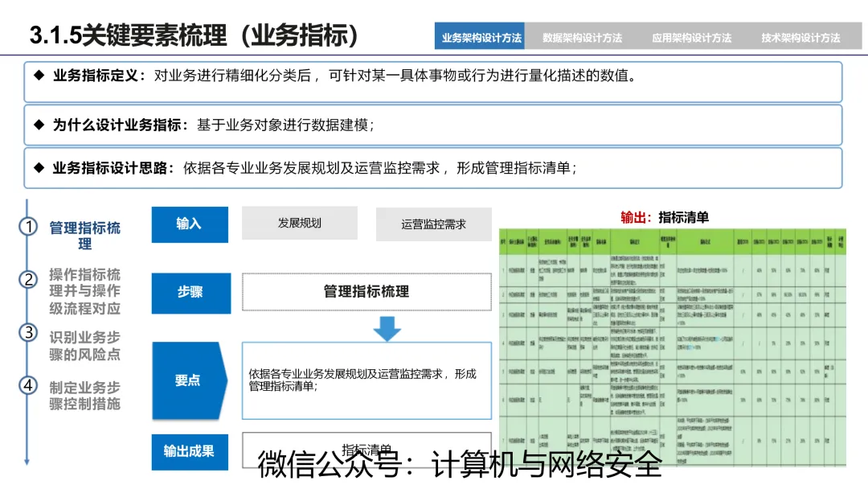The width and height of the screenshot is (868, 489).
Task: Go to the 技术架构设计方法 tab
Action: pos(800,38)
